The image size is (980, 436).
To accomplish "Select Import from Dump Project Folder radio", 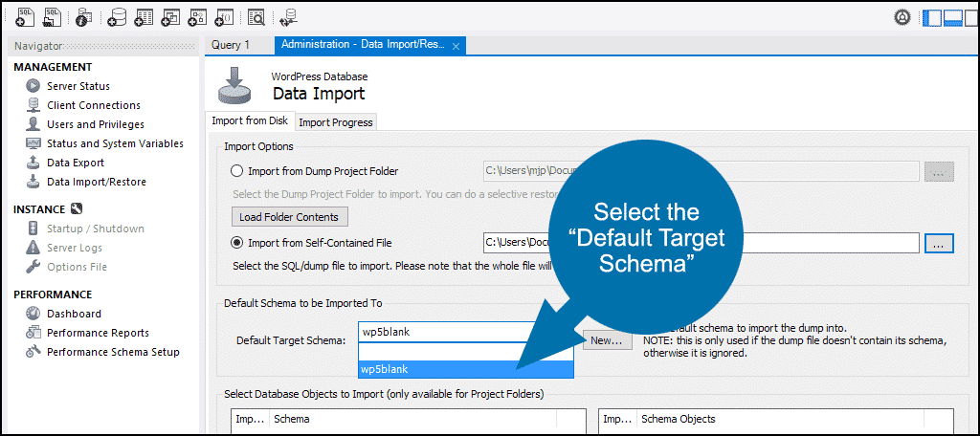I will click(x=237, y=171).
